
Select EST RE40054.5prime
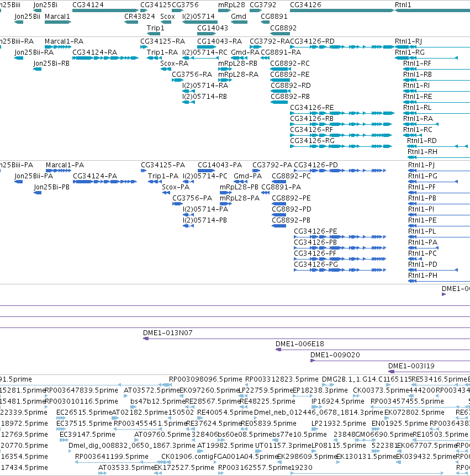[x=225, y=412]
